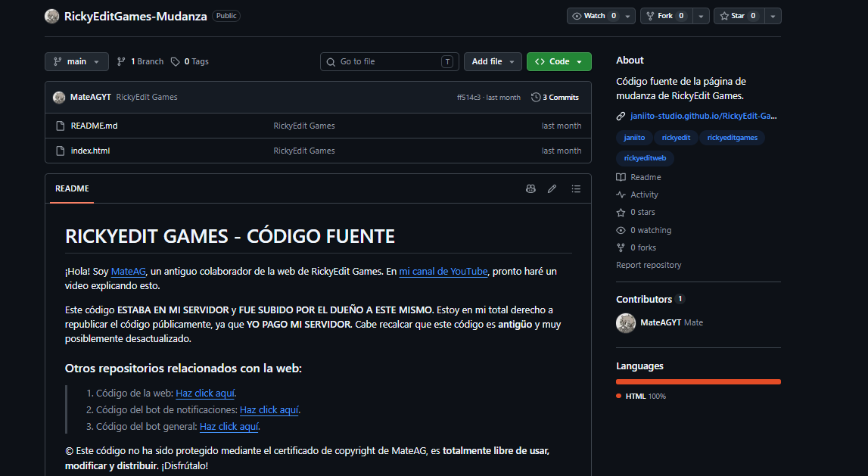Click the fork icon beside 0 forks
Viewport: 868px width, 476px height.
click(x=621, y=247)
